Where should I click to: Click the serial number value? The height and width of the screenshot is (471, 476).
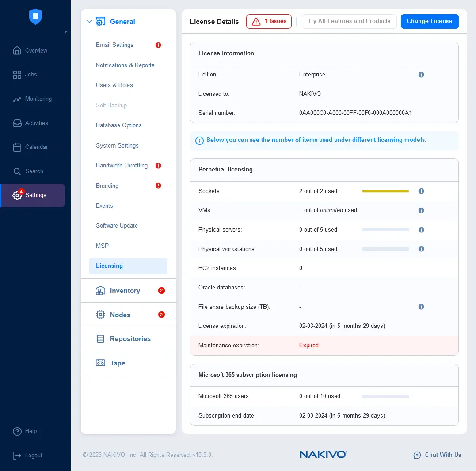[355, 113]
